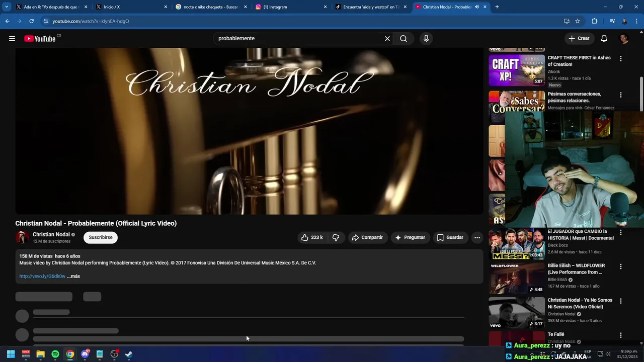Open options for CRAFT THESE FIRST video
The height and width of the screenshot is (362, 644).
[x=620, y=59]
